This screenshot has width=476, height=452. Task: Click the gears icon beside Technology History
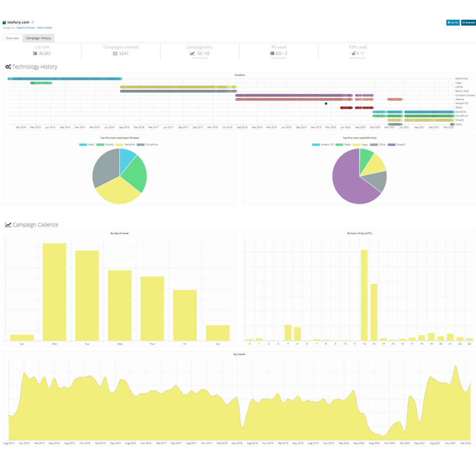click(x=8, y=67)
